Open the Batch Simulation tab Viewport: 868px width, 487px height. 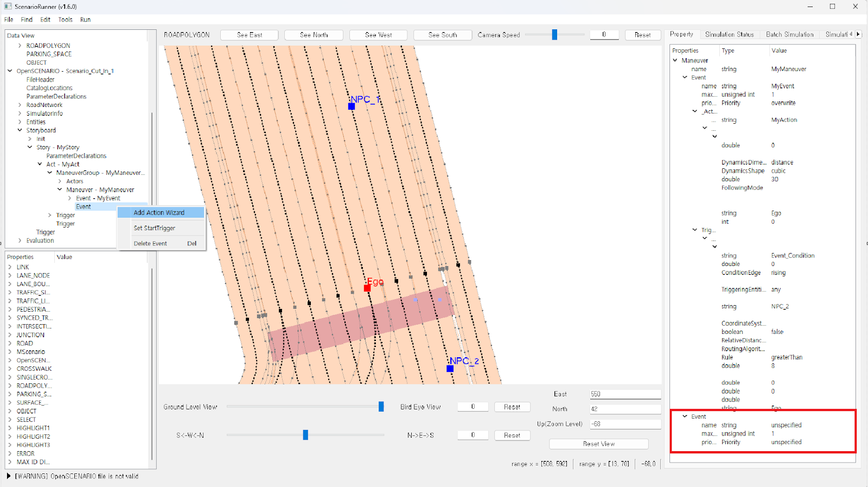(x=789, y=34)
